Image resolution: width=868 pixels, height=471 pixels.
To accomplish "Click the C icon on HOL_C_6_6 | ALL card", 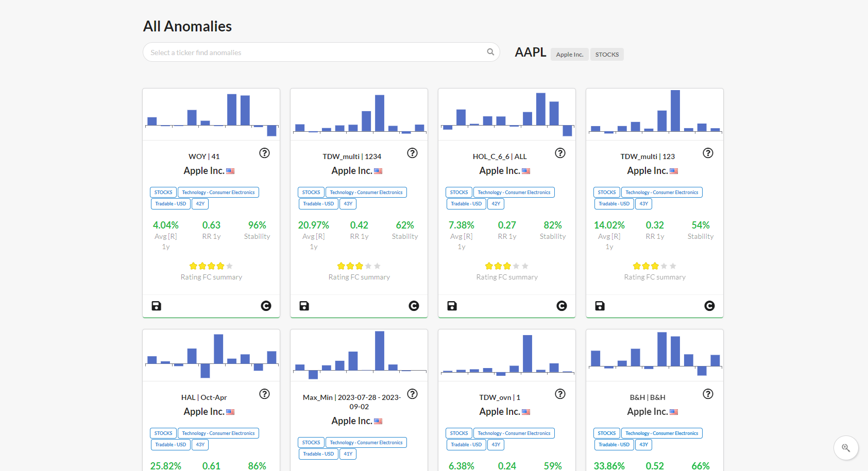I will pyautogui.click(x=561, y=306).
